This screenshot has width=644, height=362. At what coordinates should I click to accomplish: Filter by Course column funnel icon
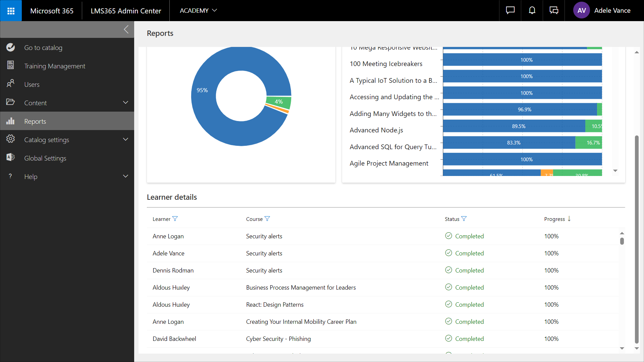[x=267, y=219]
